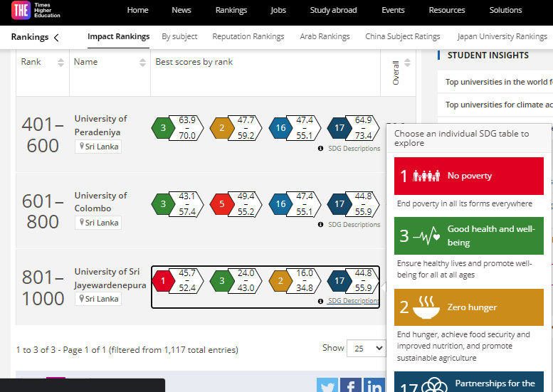Open the Rankings menu in top navigation
Viewport: 553px width, 392px height.
click(x=231, y=10)
